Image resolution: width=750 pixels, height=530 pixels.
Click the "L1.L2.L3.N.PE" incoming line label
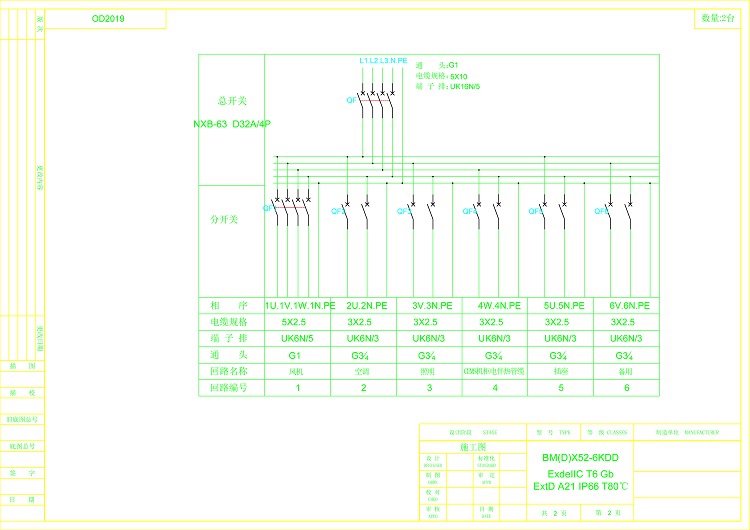pyautogui.click(x=383, y=61)
